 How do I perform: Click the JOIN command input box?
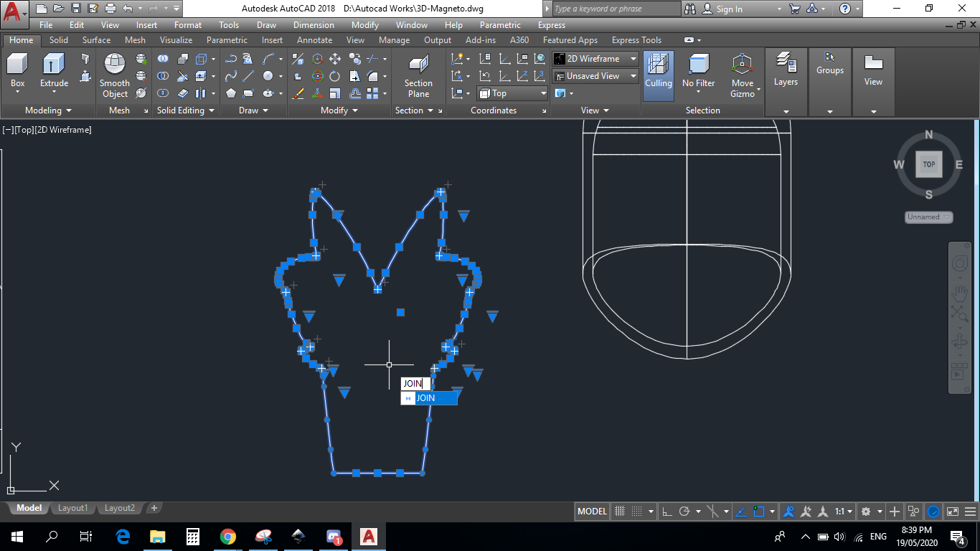(x=415, y=384)
